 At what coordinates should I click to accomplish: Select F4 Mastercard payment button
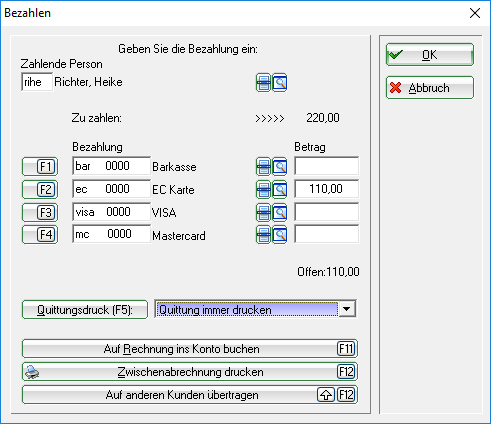(x=40, y=235)
